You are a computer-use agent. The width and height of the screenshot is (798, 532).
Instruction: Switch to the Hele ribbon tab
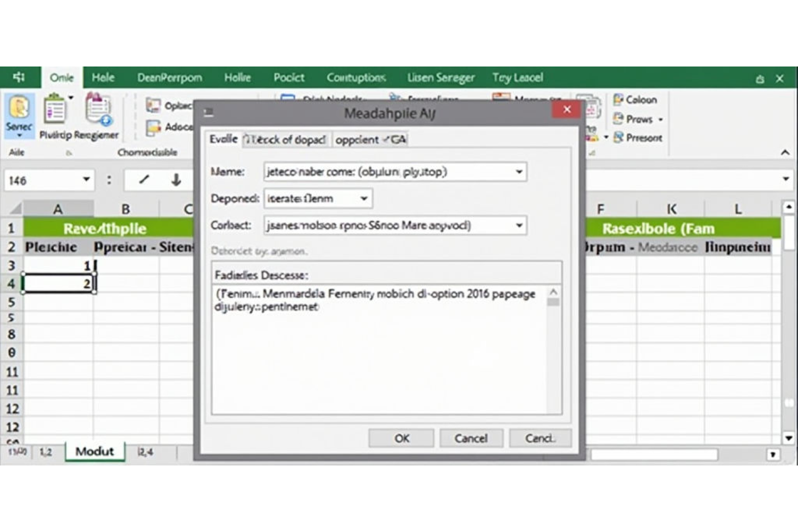[103, 78]
